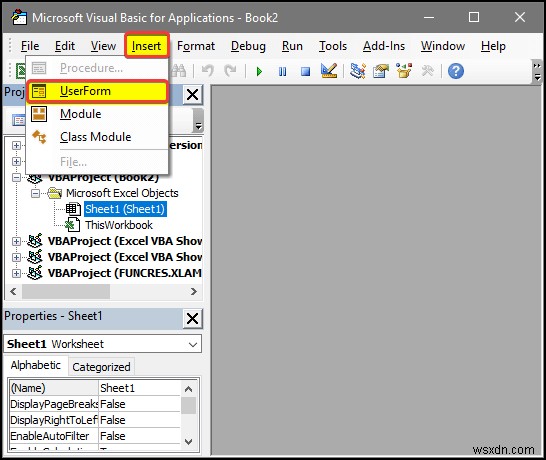Click the Undo toolbar icon
The height and width of the screenshot is (460, 546).
[208, 71]
